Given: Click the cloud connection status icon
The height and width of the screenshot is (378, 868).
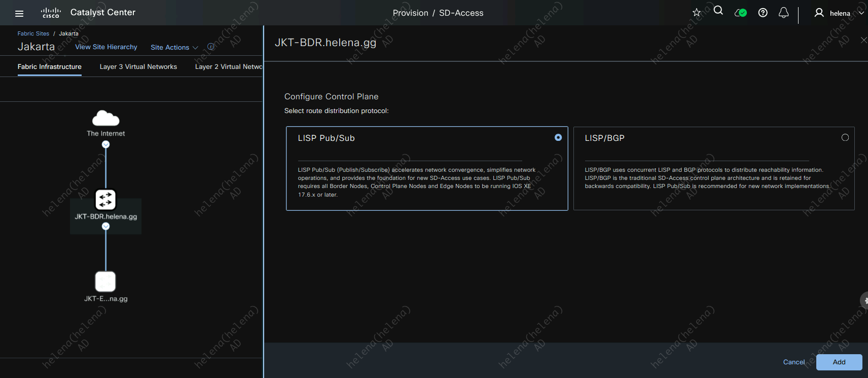Looking at the screenshot, I should (740, 13).
